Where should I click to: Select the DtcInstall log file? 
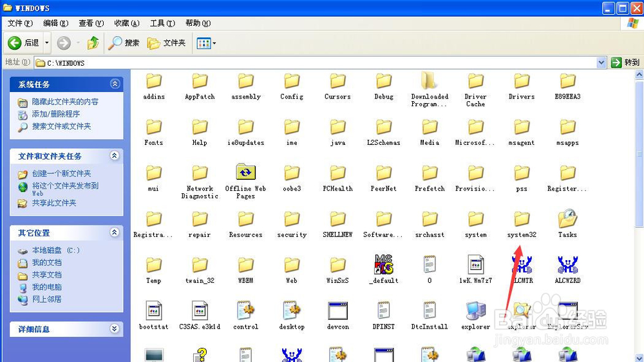[430, 316]
